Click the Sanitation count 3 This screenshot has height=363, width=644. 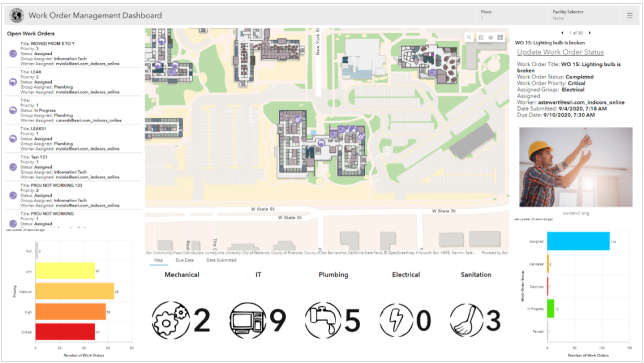[x=493, y=321]
